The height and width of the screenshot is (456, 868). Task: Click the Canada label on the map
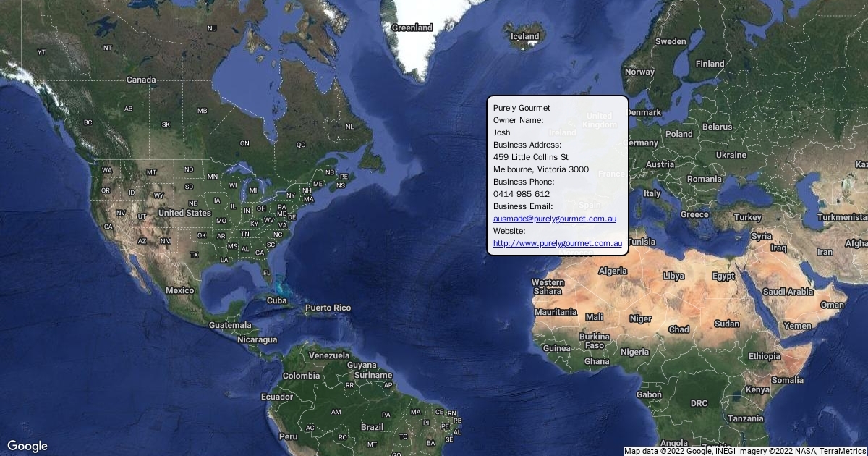click(x=141, y=80)
